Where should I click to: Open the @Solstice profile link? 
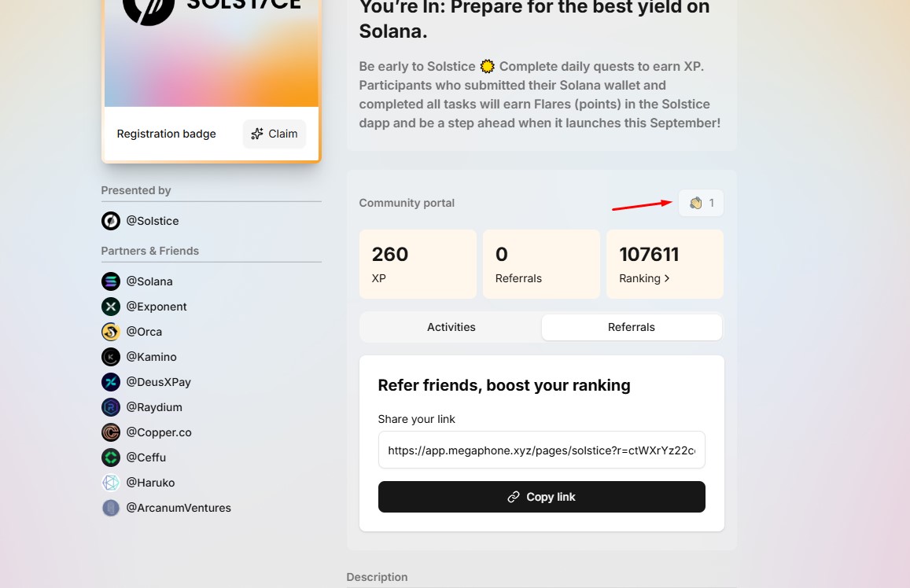[x=153, y=221]
